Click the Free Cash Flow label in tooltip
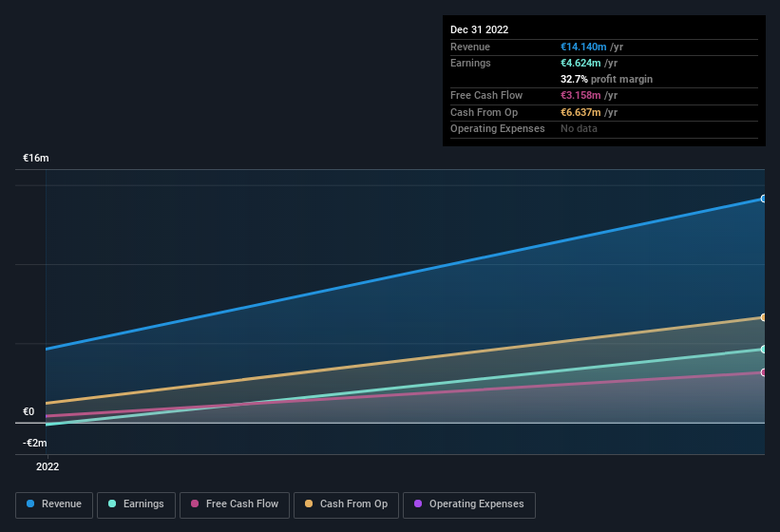 [x=486, y=95]
